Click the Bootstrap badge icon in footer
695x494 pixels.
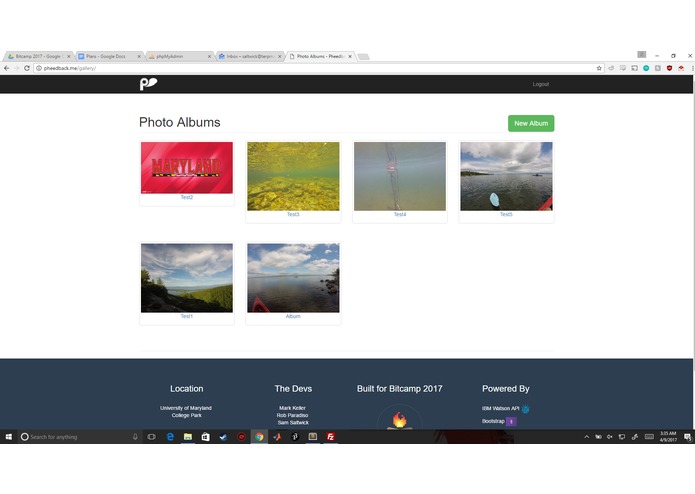coord(511,421)
